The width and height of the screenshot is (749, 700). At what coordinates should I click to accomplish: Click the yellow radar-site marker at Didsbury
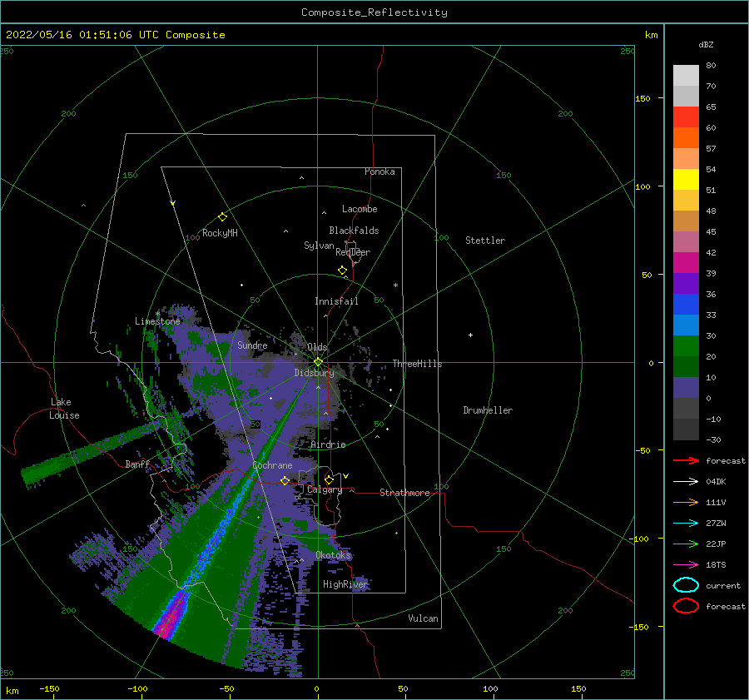pos(318,362)
